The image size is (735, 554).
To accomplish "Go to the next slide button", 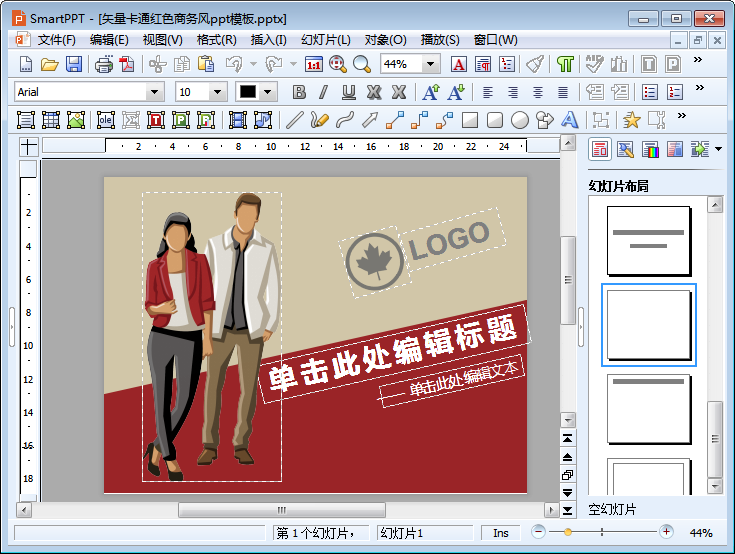I will coord(567,493).
